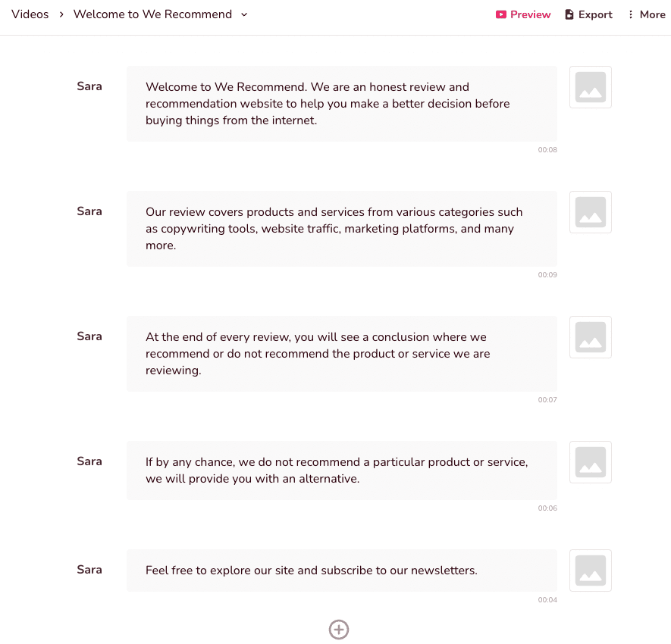Image resolution: width=671 pixels, height=644 pixels.
Task: Click the Export button
Action: pos(589,14)
